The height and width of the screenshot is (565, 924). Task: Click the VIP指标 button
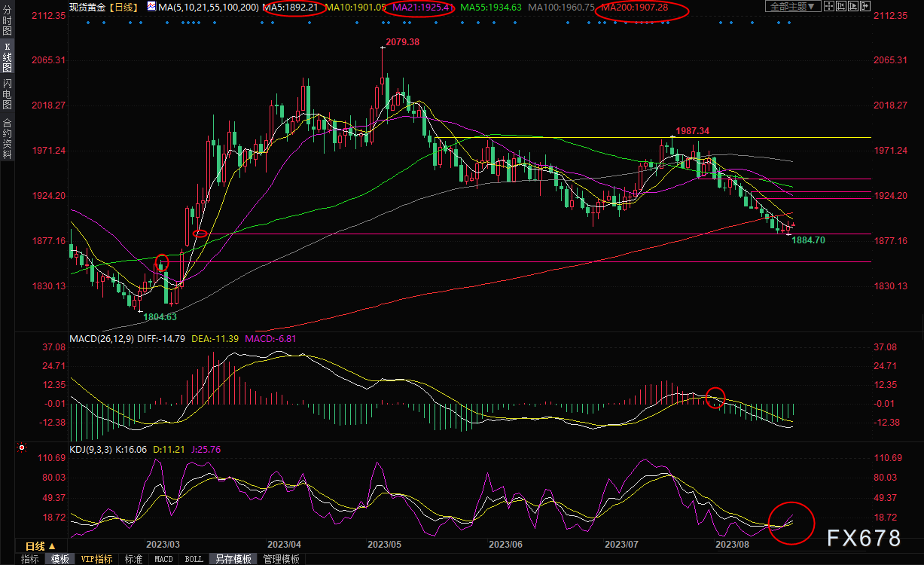point(96,559)
